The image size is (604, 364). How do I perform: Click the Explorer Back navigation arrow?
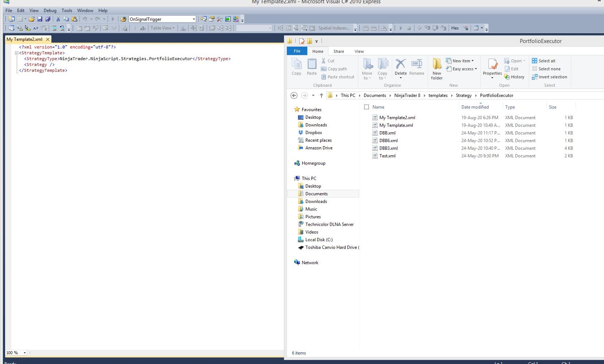tap(294, 95)
